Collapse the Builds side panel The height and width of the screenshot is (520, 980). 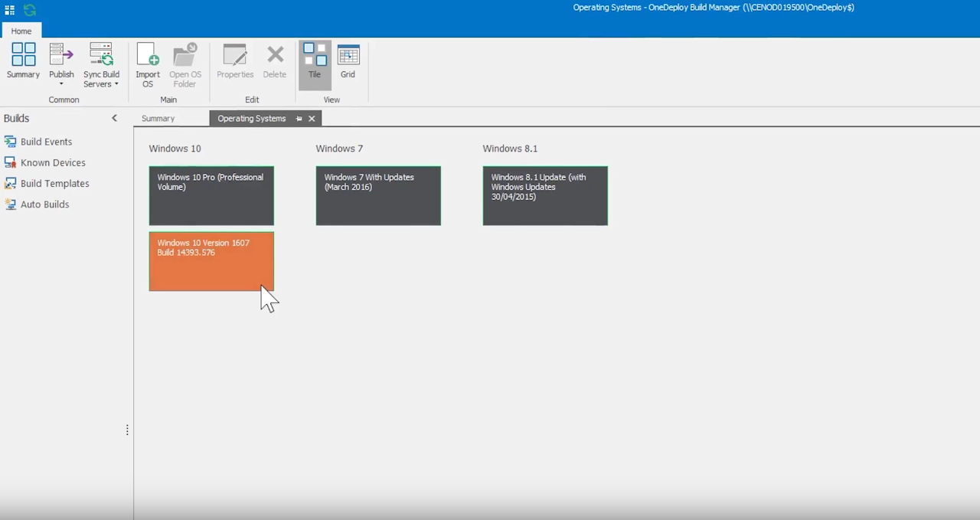coord(115,118)
